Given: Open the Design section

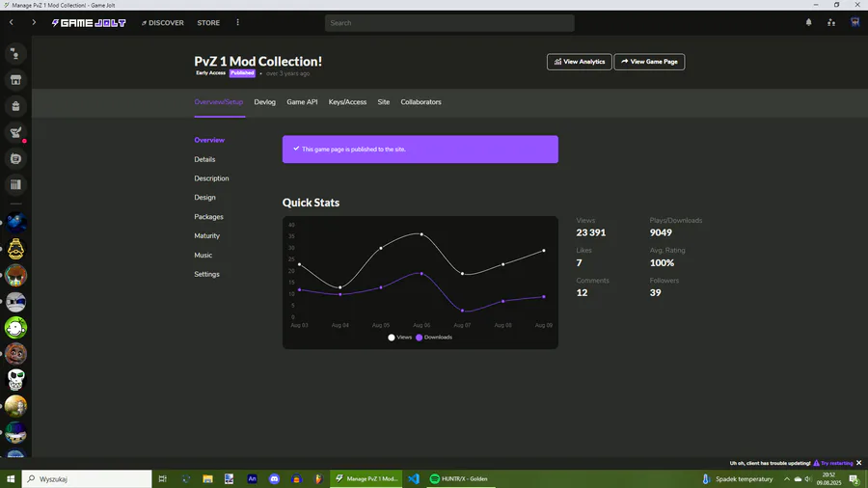Looking at the screenshot, I should [204, 198].
